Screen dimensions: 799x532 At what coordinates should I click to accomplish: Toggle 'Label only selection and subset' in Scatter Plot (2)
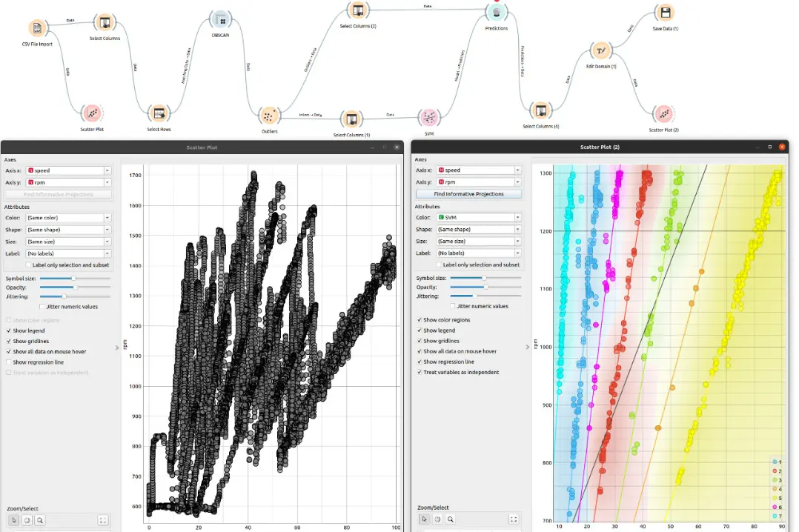coord(439,265)
